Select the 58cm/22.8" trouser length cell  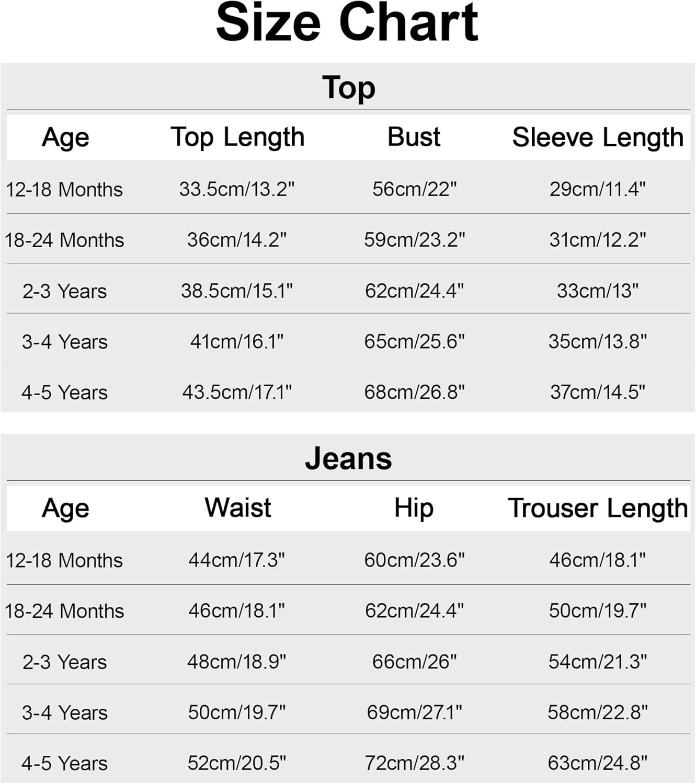(598, 712)
